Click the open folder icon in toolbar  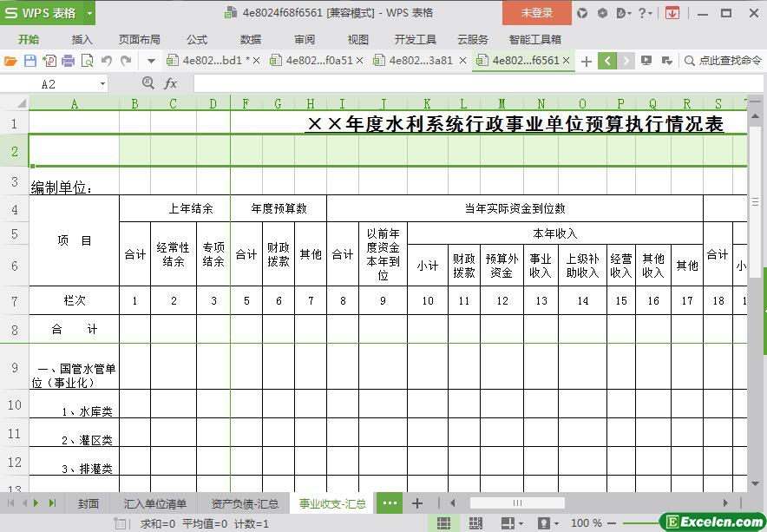[x=10, y=61]
